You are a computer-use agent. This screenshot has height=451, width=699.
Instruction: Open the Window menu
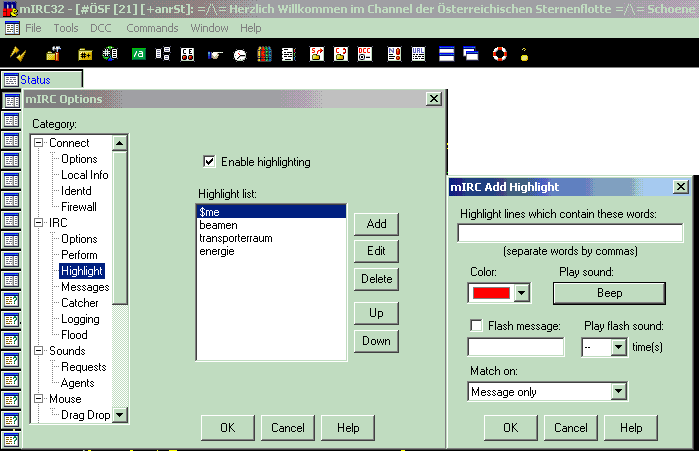tap(209, 28)
